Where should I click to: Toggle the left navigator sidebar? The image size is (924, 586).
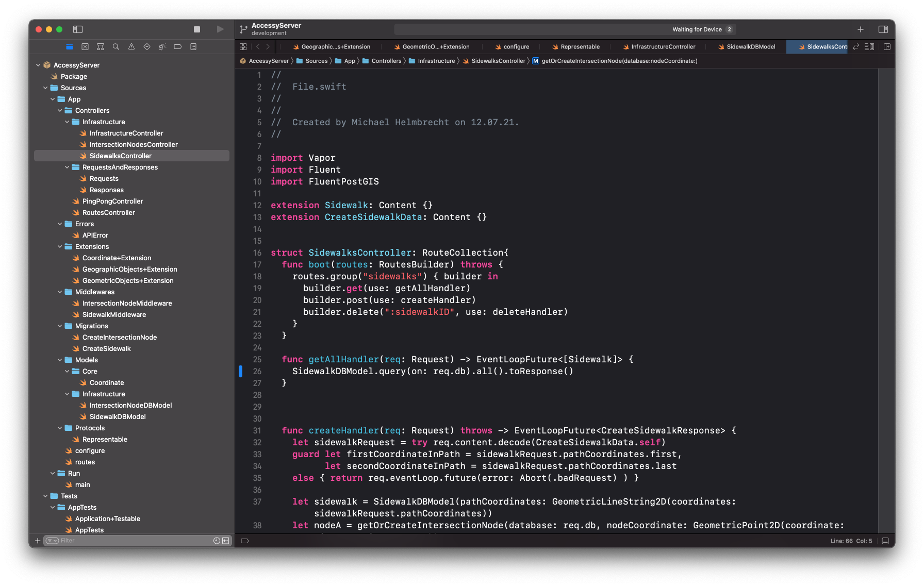coord(78,29)
